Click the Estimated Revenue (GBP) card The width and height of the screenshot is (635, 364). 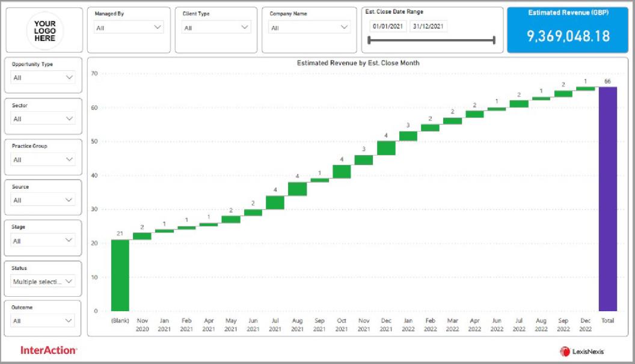point(568,30)
